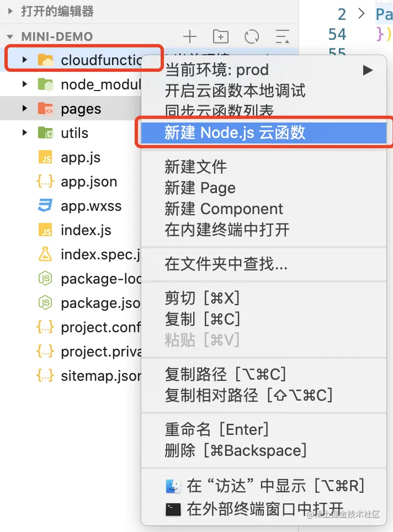Click the terminal icon in context menu

(173, 509)
